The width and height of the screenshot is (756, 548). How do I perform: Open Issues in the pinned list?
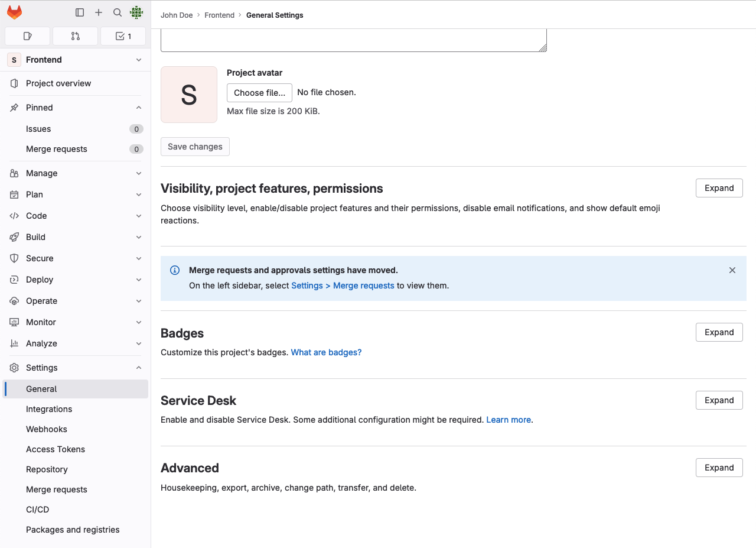point(75,129)
